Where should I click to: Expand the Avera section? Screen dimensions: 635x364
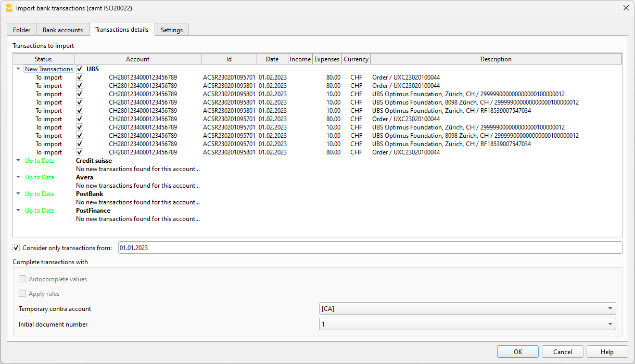(18, 177)
